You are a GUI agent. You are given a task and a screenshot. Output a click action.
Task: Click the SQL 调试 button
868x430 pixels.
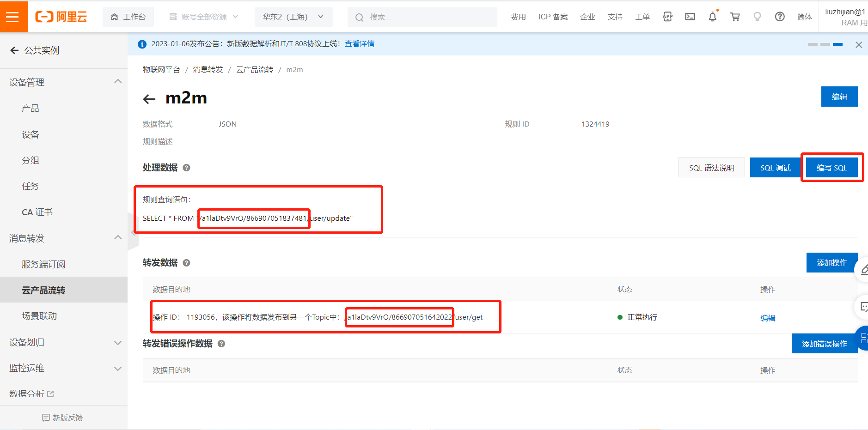[x=775, y=168]
